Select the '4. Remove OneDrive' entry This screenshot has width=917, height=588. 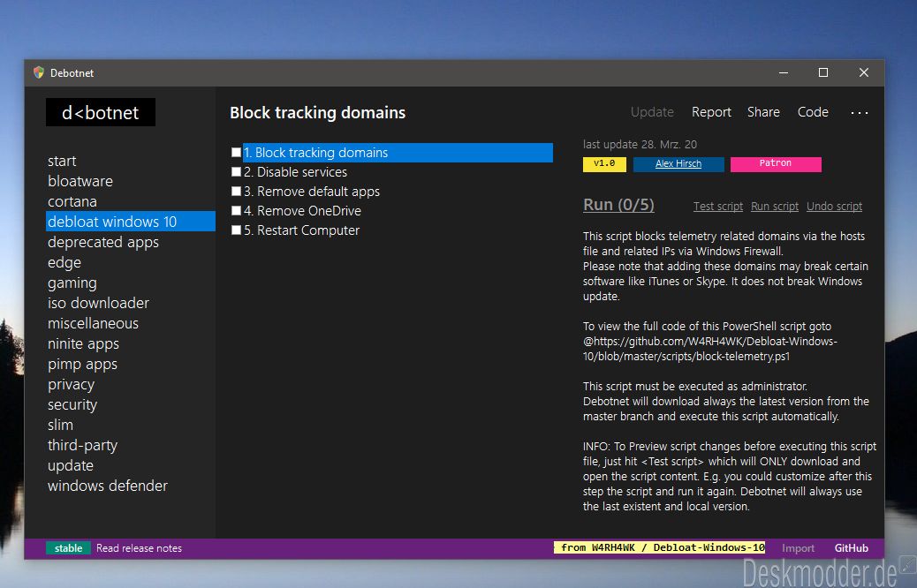pos(302,210)
